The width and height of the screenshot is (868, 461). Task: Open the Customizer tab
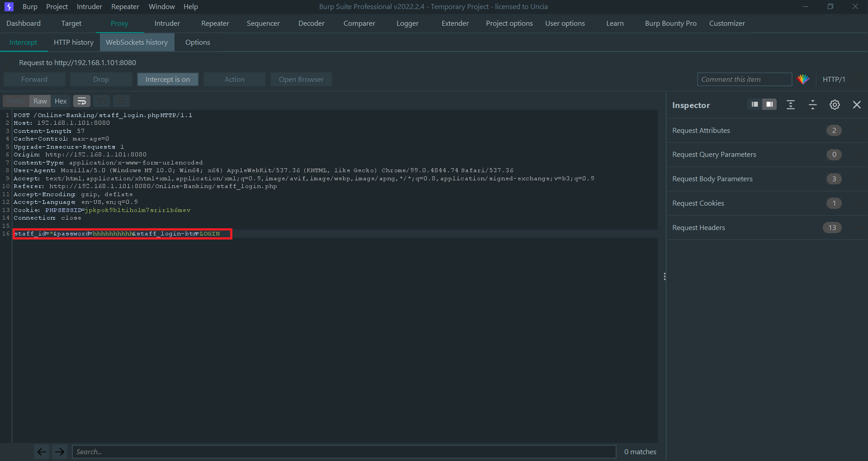pos(727,24)
